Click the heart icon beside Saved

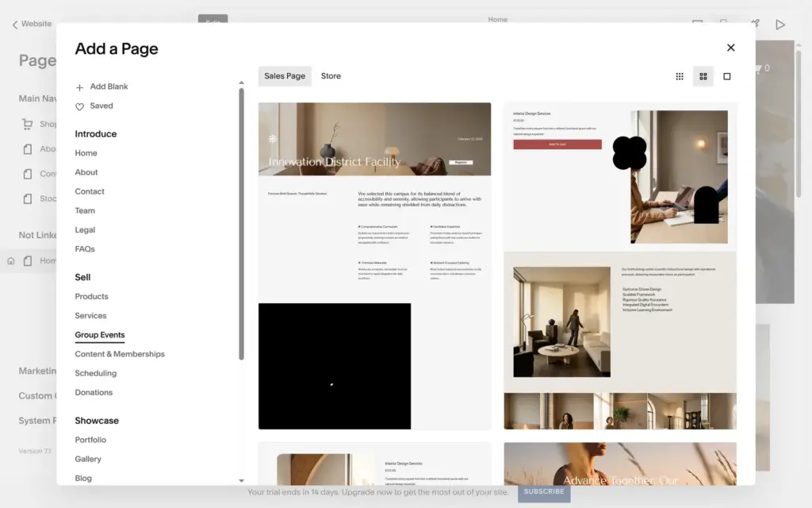point(79,106)
